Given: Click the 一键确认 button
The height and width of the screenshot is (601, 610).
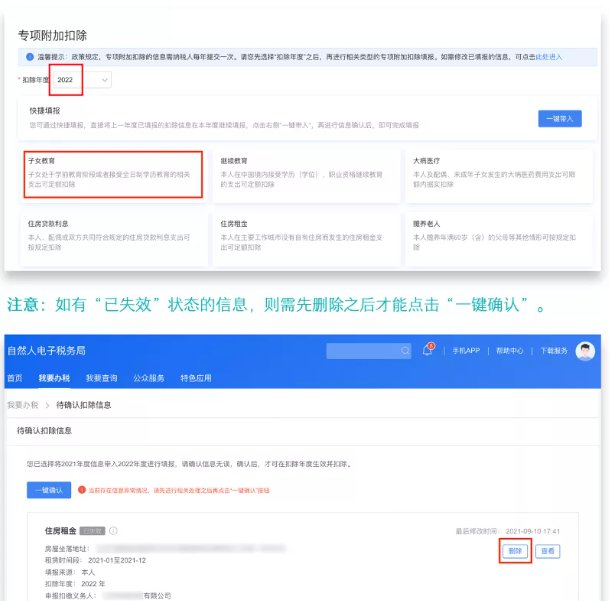Looking at the screenshot, I should [49, 490].
